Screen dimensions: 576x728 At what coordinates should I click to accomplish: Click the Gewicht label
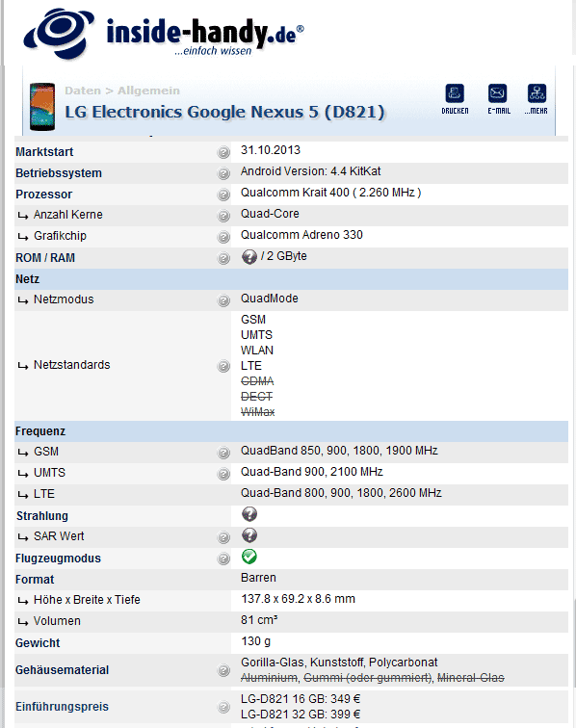coord(38,643)
